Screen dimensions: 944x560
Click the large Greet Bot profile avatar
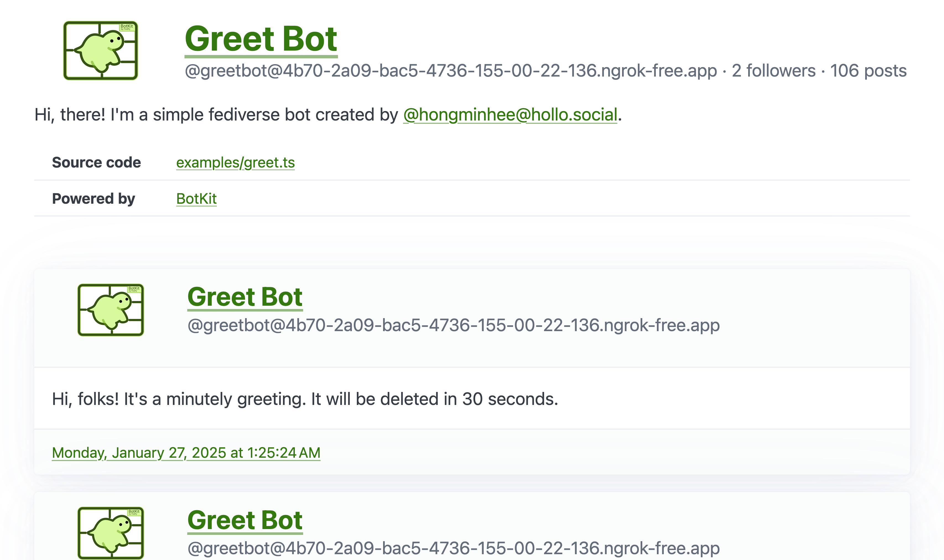100,51
